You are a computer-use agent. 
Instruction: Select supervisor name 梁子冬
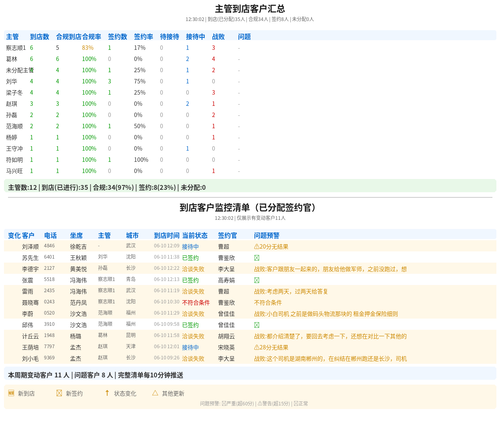[14, 93]
